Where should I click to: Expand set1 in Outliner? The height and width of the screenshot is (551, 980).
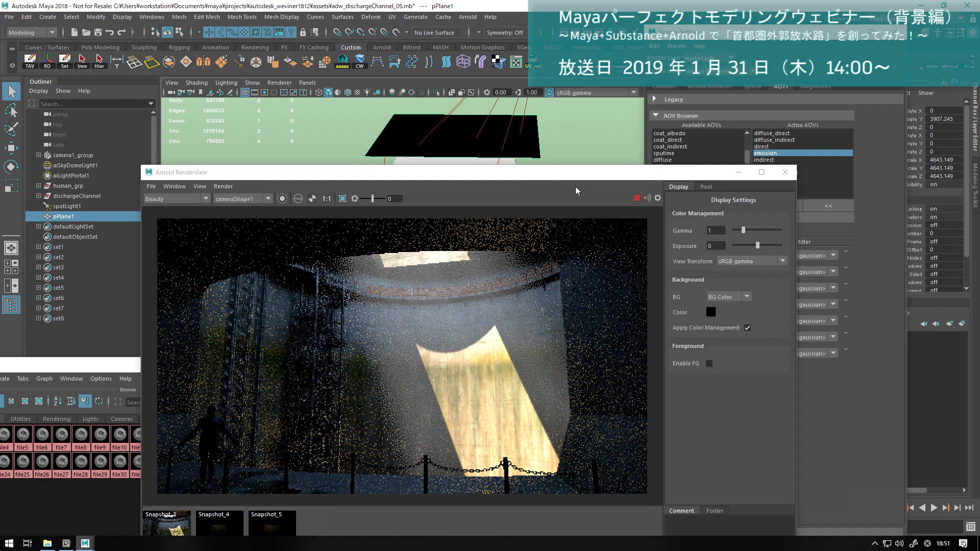click(x=38, y=247)
